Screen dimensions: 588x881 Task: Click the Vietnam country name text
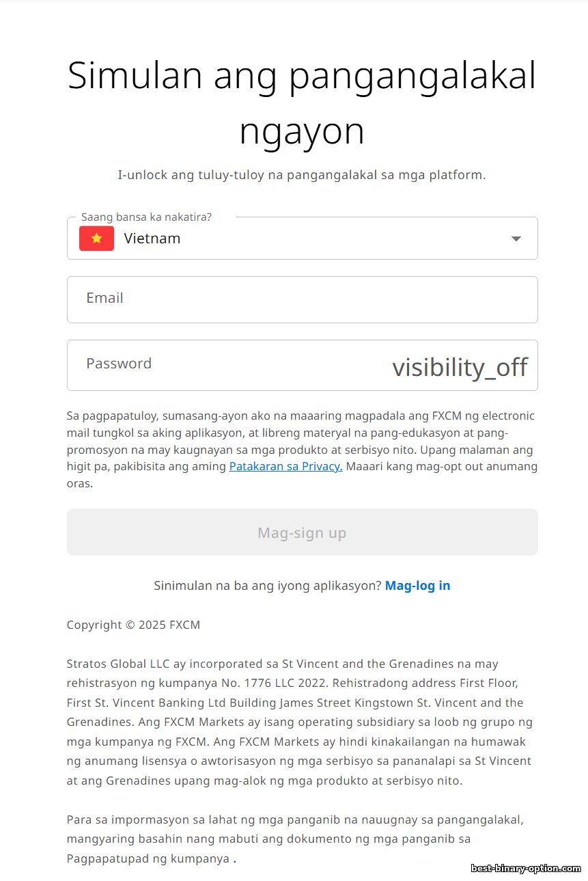[152, 239]
